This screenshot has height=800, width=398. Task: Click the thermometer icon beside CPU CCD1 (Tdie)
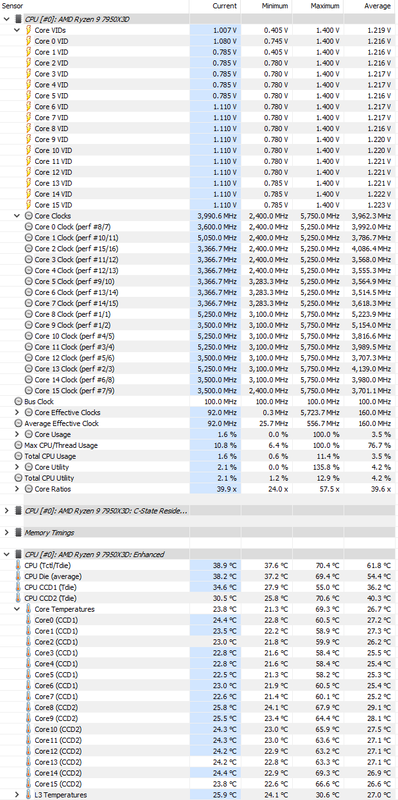19,587
